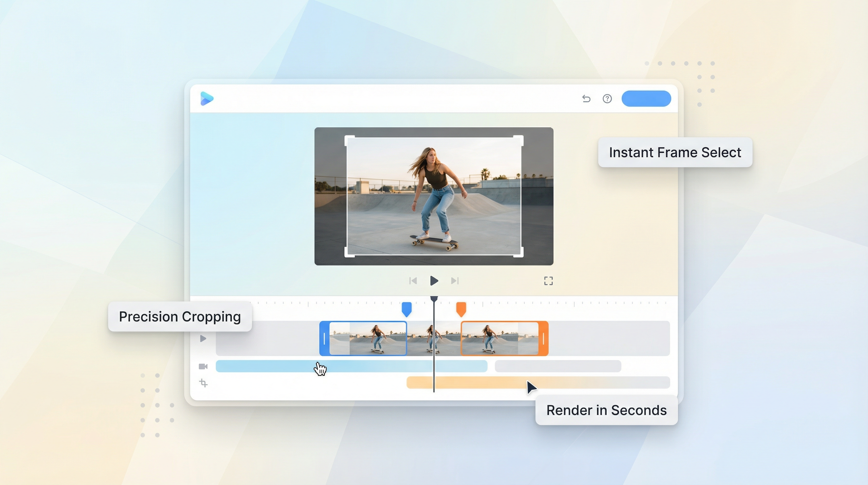Click the blue pill button in header
Screen dimensions: 868x485
click(x=646, y=99)
